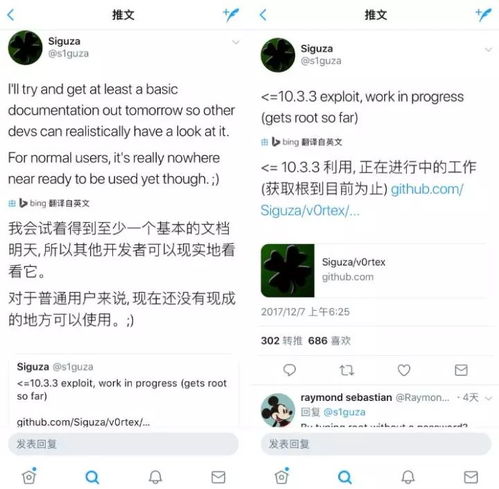Expand tweet options chevron on right tweet
The height and width of the screenshot is (489, 499).
pyautogui.click(x=488, y=50)
